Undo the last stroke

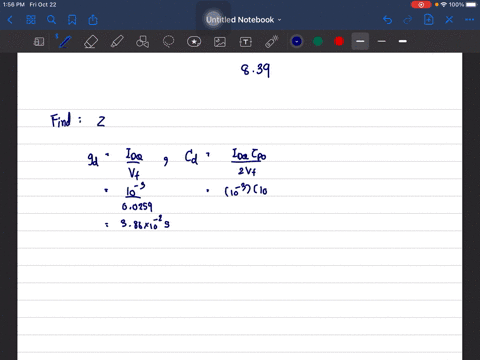387,20
